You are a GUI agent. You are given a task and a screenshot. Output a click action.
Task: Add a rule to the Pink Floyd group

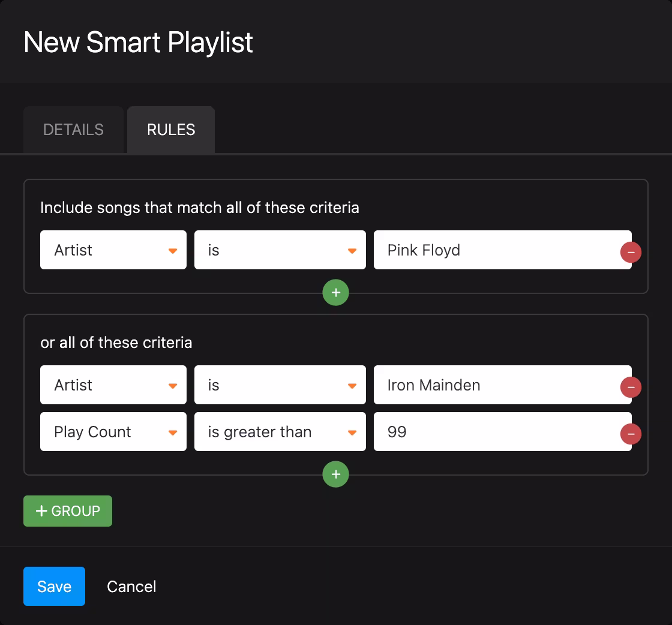coord(335,293)
